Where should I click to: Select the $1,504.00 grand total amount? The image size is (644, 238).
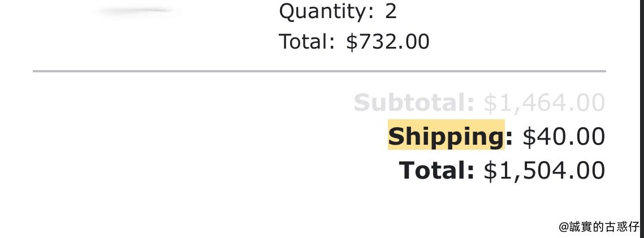coord(544,171)
